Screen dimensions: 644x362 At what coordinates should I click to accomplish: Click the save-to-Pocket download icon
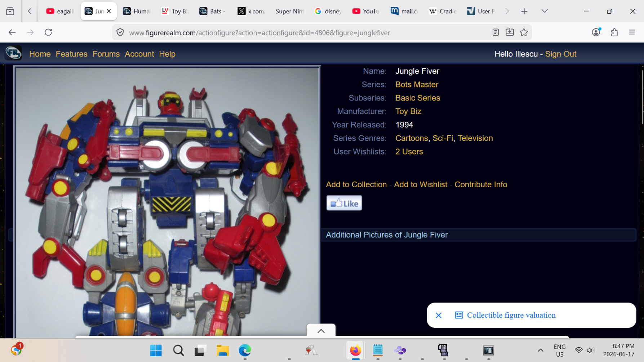pyautogui.click(x=510, y=32)
